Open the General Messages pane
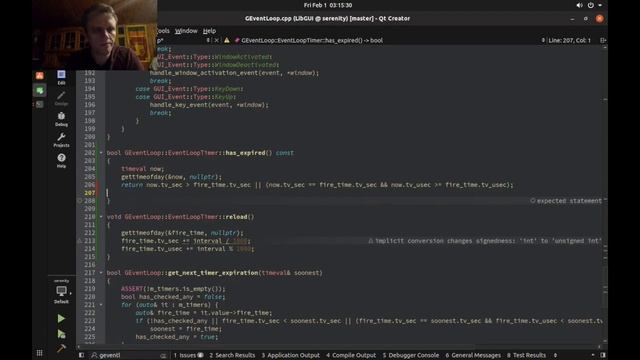This screenshot has width=640, height=360. point(473,355)
